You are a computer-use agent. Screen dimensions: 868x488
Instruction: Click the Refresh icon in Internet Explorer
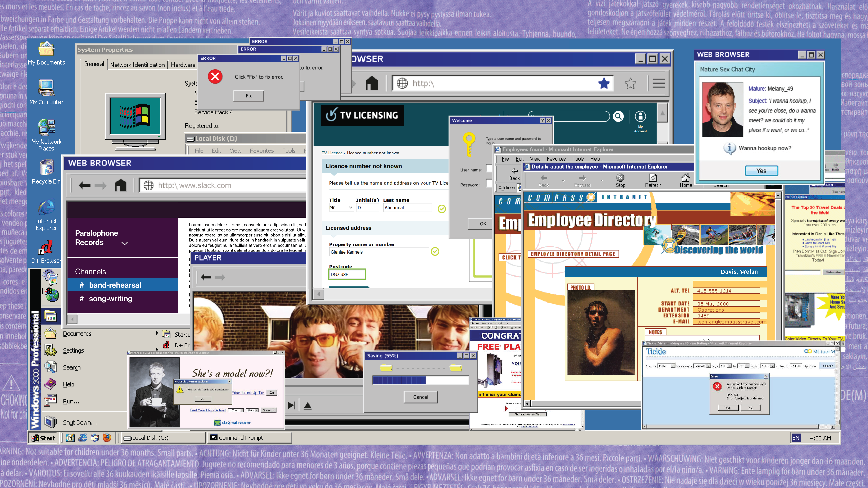(653, 178)
